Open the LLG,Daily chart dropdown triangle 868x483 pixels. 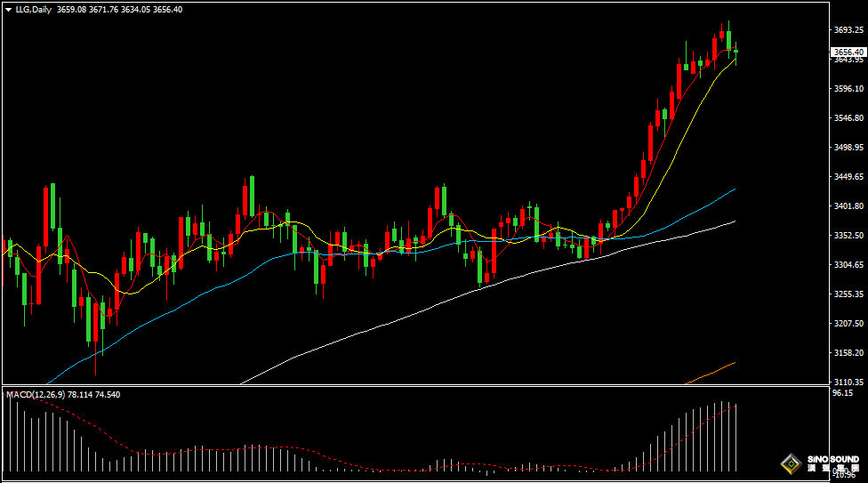coord(8,10)
